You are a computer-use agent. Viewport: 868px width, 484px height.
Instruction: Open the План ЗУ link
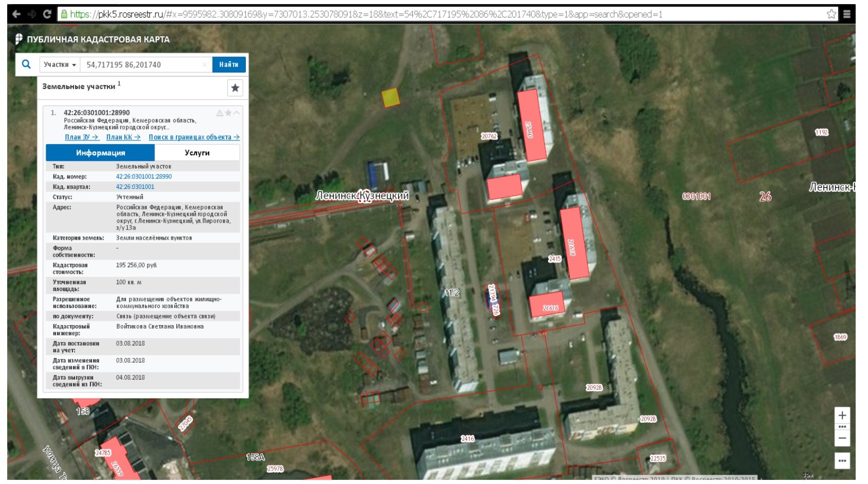81,137
